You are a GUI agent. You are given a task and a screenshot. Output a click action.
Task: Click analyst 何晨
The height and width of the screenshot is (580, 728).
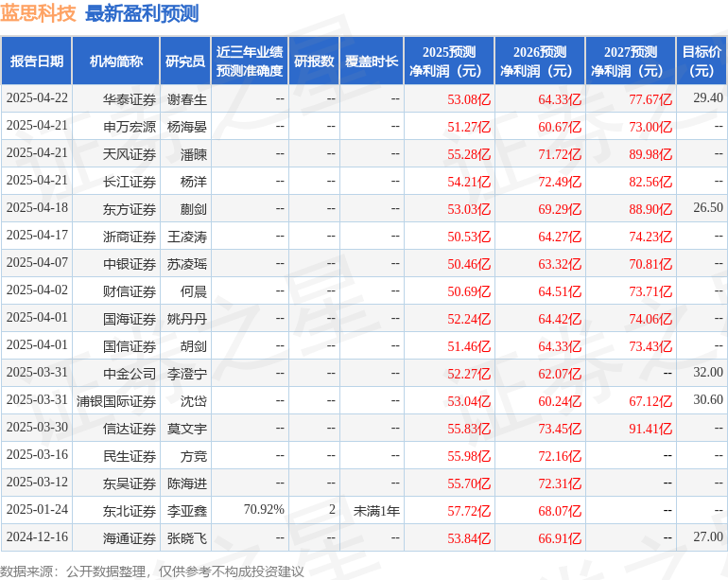194,291
